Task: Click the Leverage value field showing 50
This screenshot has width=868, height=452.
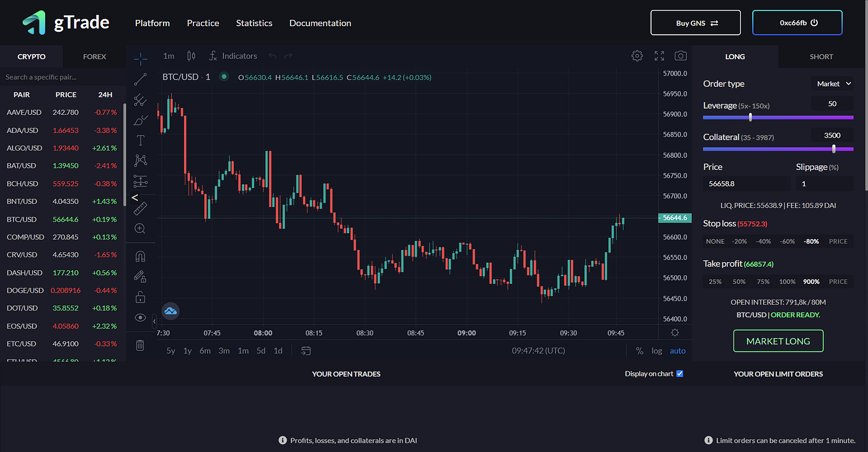Action: point(832,104)
